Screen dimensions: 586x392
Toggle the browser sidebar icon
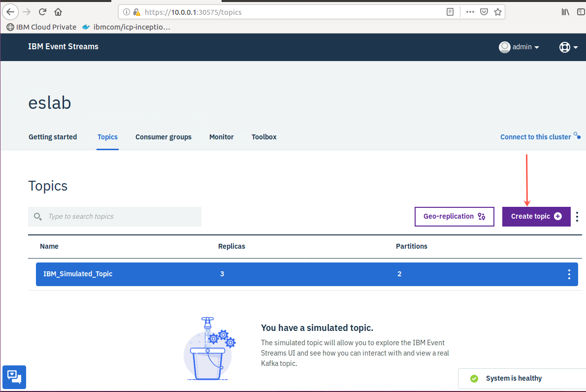point(581,12)
